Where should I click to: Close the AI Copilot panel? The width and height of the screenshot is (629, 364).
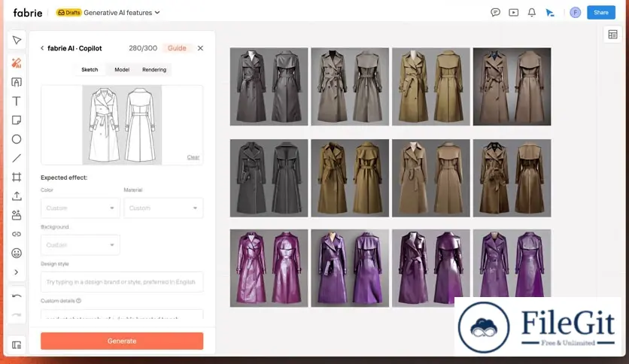pos(200,48)
